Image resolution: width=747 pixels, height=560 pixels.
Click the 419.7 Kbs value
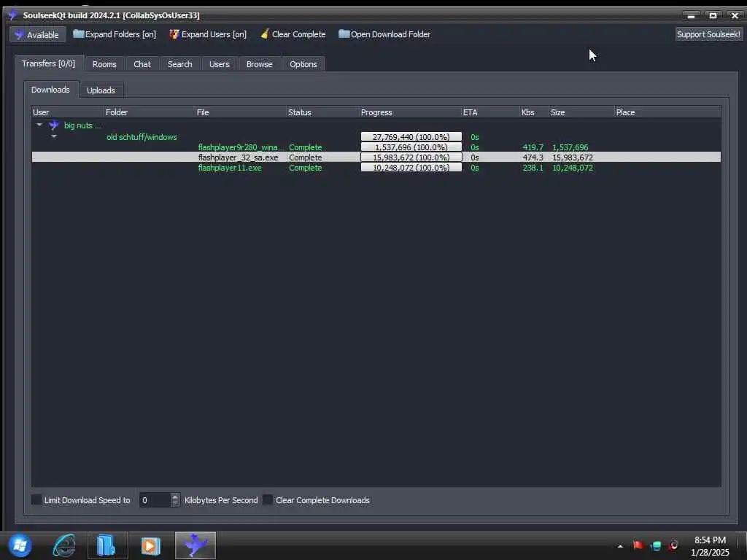pos(533,147)
